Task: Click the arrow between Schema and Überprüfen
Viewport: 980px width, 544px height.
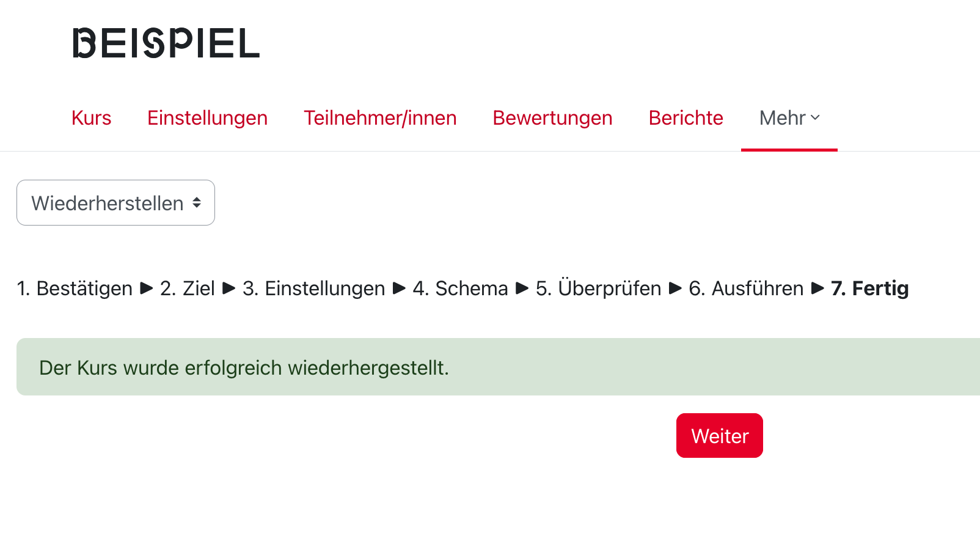Action: 522,289
